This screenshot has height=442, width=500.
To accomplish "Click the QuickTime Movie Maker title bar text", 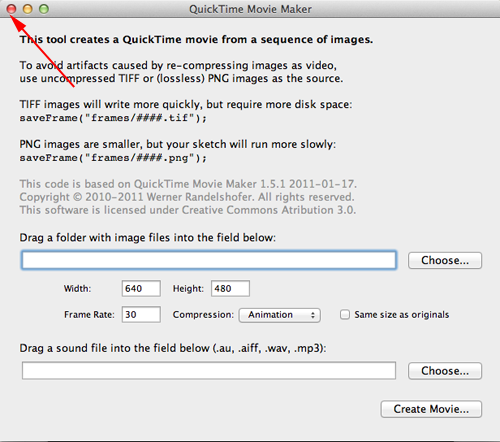I will (x=250, y=9).
